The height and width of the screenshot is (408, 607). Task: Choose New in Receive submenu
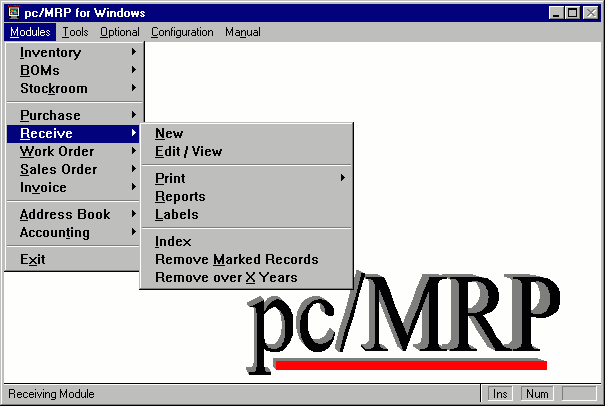click(247, 134)
